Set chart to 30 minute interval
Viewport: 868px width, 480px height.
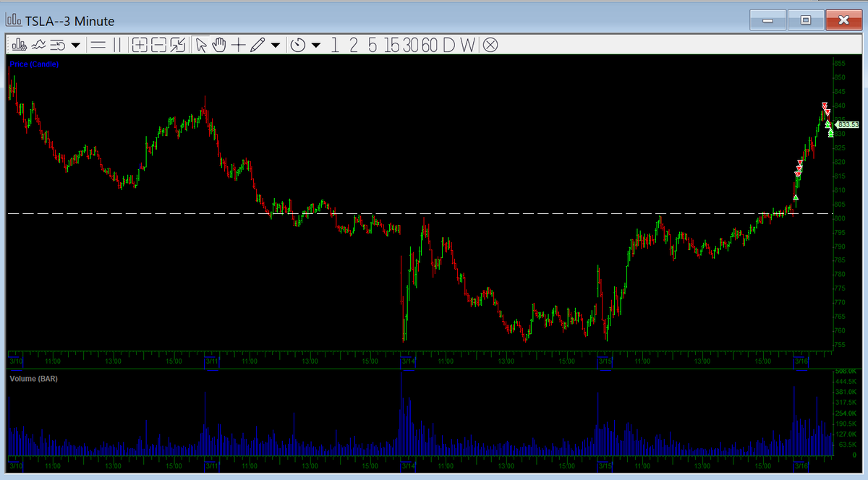tap(412, 46)
